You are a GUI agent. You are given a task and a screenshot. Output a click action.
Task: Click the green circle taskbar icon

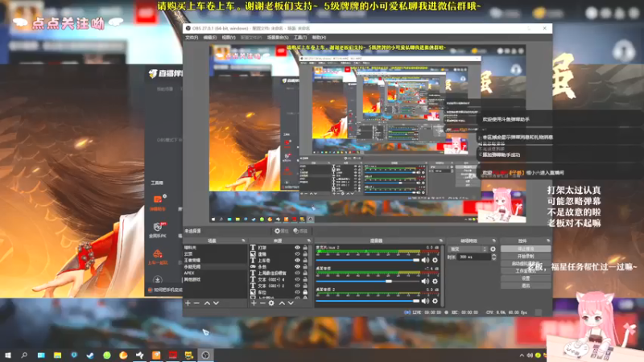point(107,355)
